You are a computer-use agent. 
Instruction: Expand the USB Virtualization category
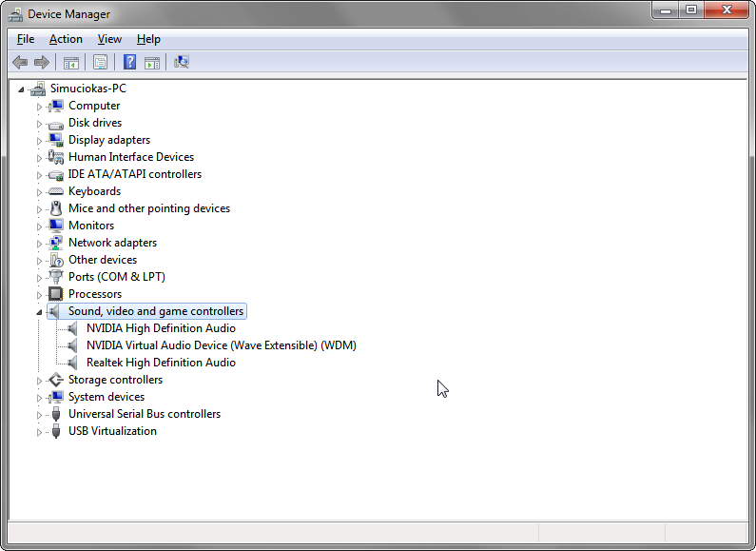[x=39, y=432]
